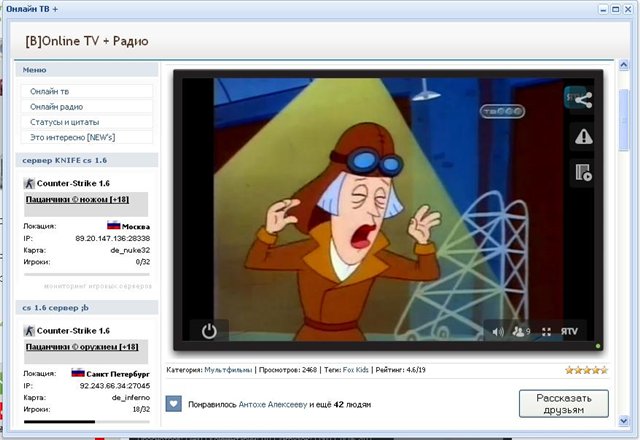Close the Онлайн ТВ + window
The width and height of the screenshot is (640, 440).
pyautogui.click(x=628, y=9)
